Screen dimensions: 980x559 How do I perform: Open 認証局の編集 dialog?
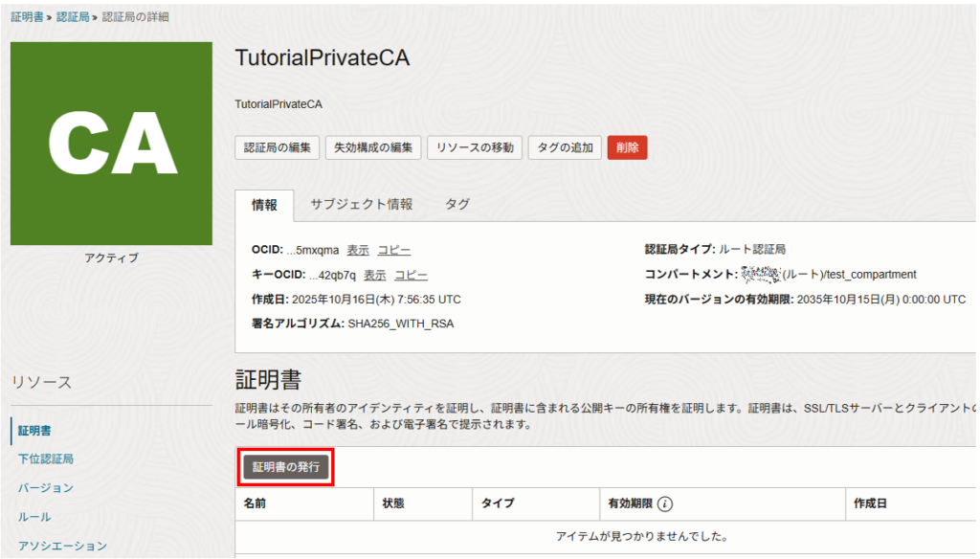278,148
